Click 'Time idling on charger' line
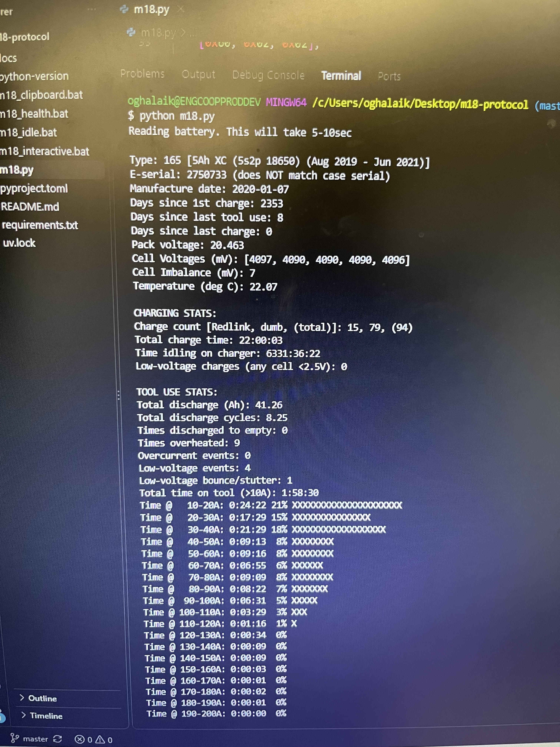 click(x=228, y=353)
